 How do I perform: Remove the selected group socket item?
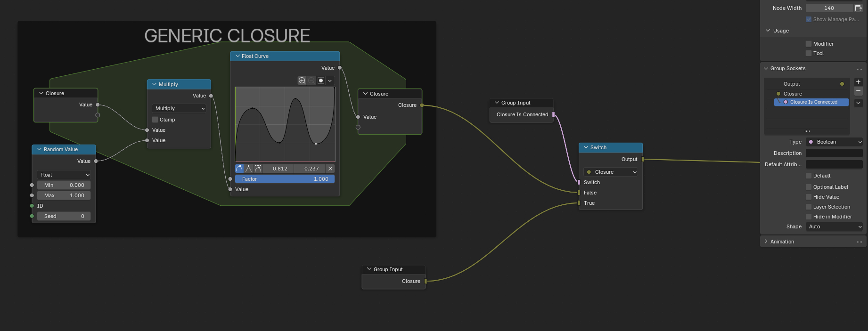pyautogui.click(x=858, y=91)
